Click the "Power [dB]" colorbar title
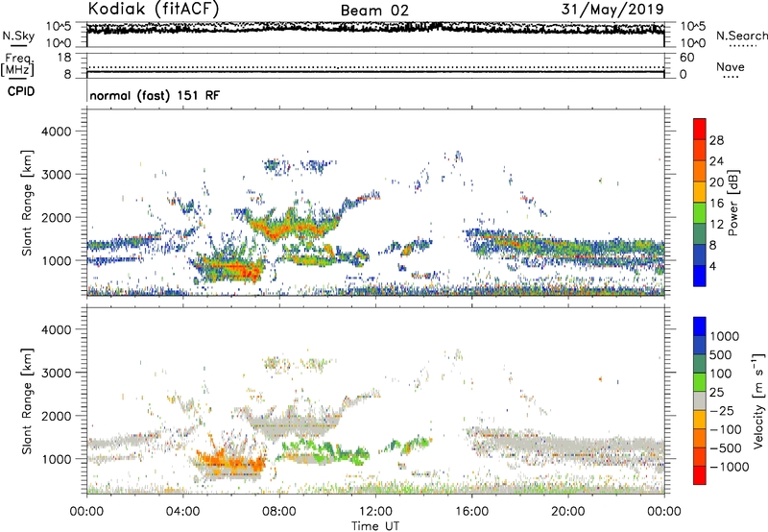 [x=733, y=203]
